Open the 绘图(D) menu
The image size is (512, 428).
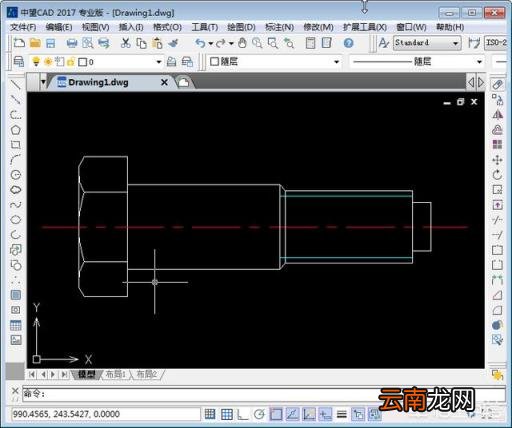[241, 27]
